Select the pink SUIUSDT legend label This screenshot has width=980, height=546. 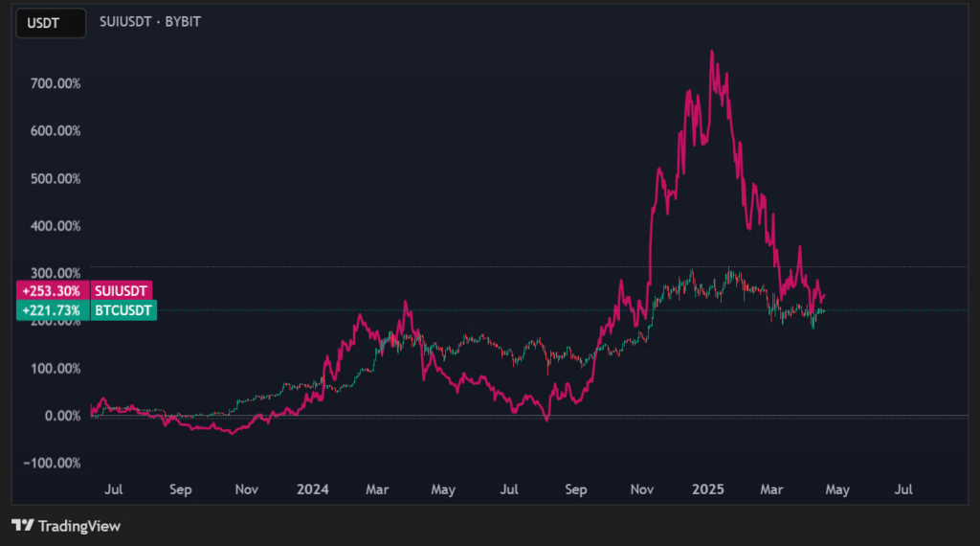point(121,292)
